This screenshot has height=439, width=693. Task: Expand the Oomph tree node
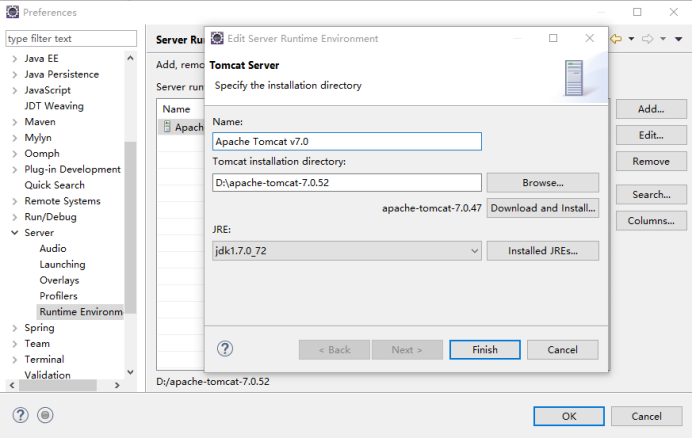pyautogui.click(x=15, y=154)
